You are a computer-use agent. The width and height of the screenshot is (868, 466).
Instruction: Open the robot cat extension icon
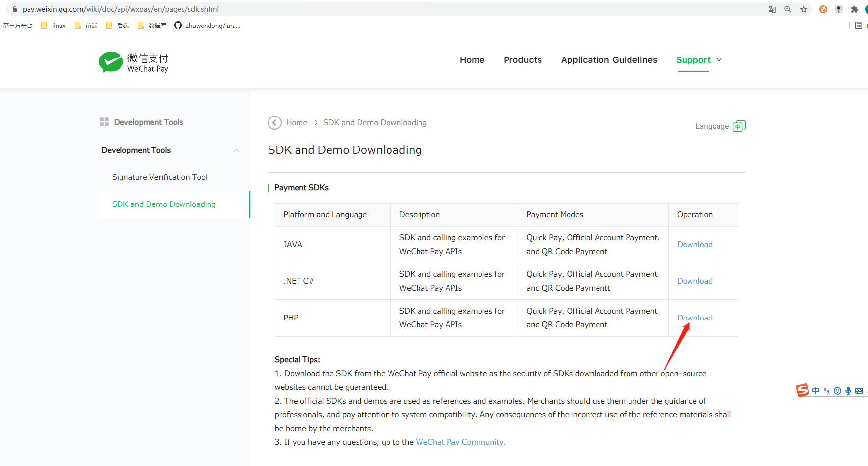(x=839, y=9)
